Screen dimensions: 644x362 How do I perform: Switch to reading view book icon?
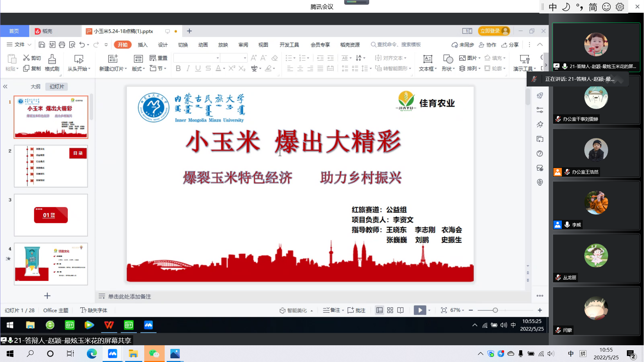400,310
